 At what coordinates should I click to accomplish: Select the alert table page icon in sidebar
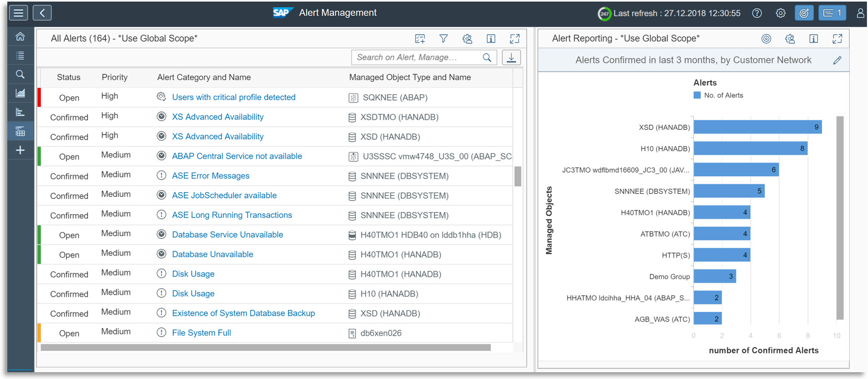coord(20,131)
